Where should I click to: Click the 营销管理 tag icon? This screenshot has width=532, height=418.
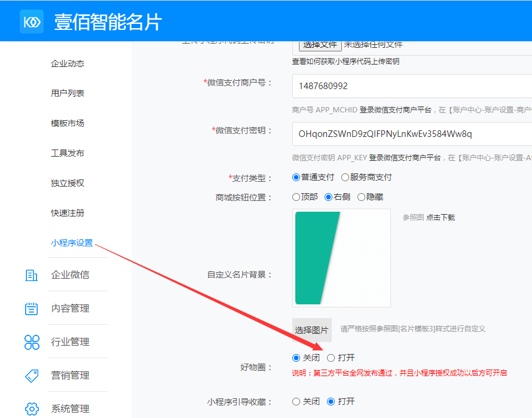coord(32,376)
